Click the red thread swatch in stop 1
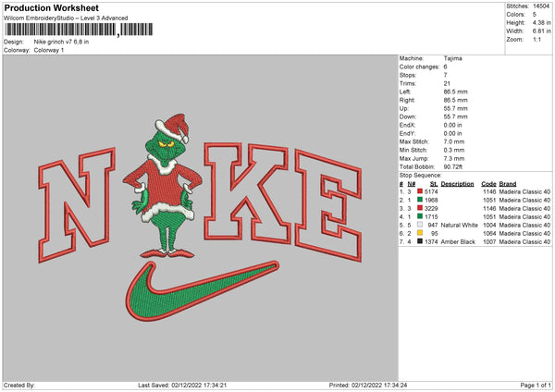Screen dimensions: 555x392 coord(420,191)
